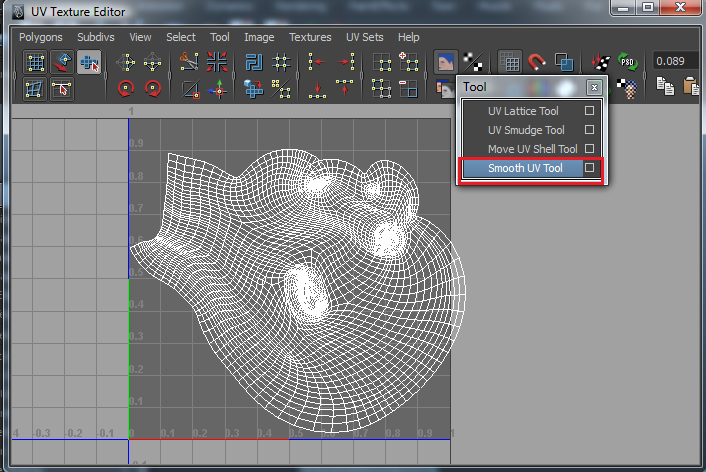The image size is (706, 472).
Task: Click the copy UVs icon
Action: (x=666, y=88)
